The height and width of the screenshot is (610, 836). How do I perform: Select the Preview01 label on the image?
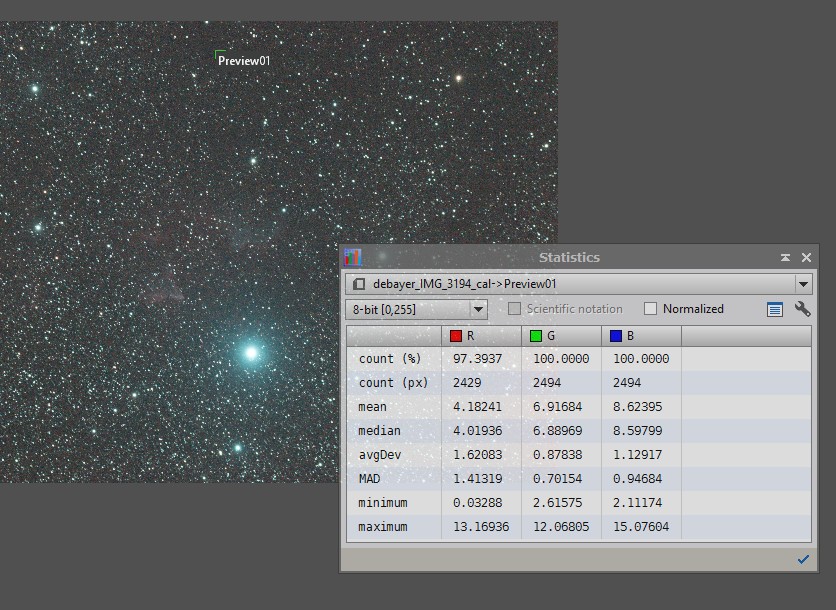(244, 61)
